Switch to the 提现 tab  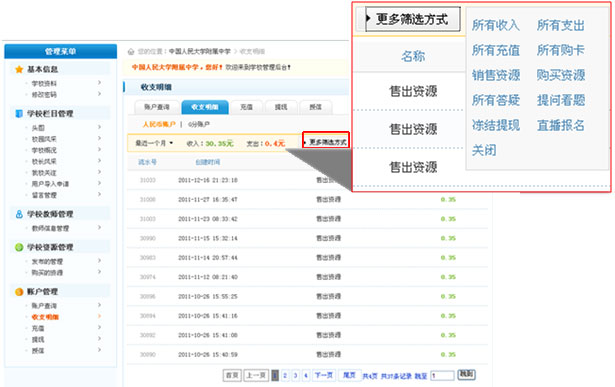point(280,107)
